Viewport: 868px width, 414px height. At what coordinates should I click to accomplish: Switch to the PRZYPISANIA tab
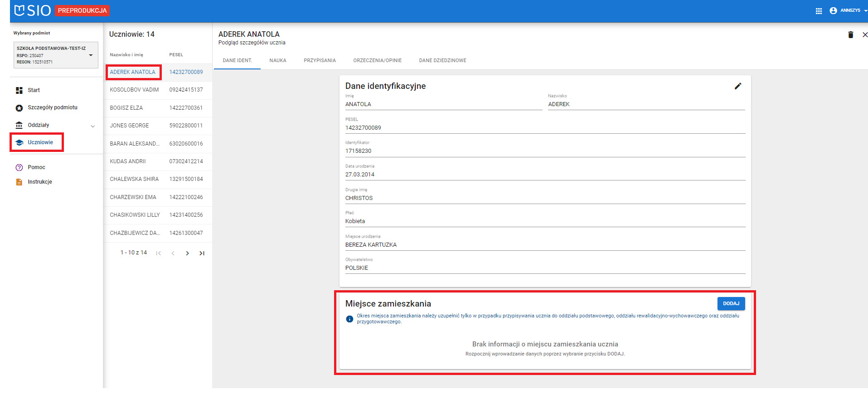point(320,60)
